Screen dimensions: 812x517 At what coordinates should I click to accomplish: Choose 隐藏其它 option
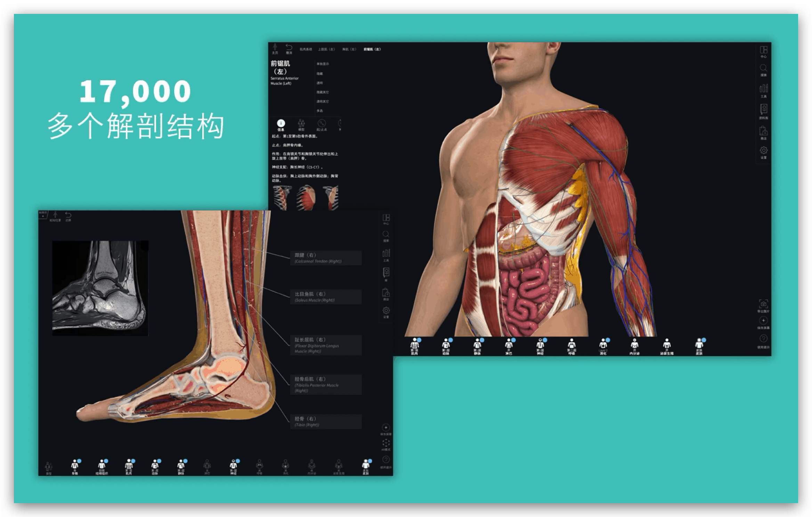pyautogui.click(x=323, y=92)
